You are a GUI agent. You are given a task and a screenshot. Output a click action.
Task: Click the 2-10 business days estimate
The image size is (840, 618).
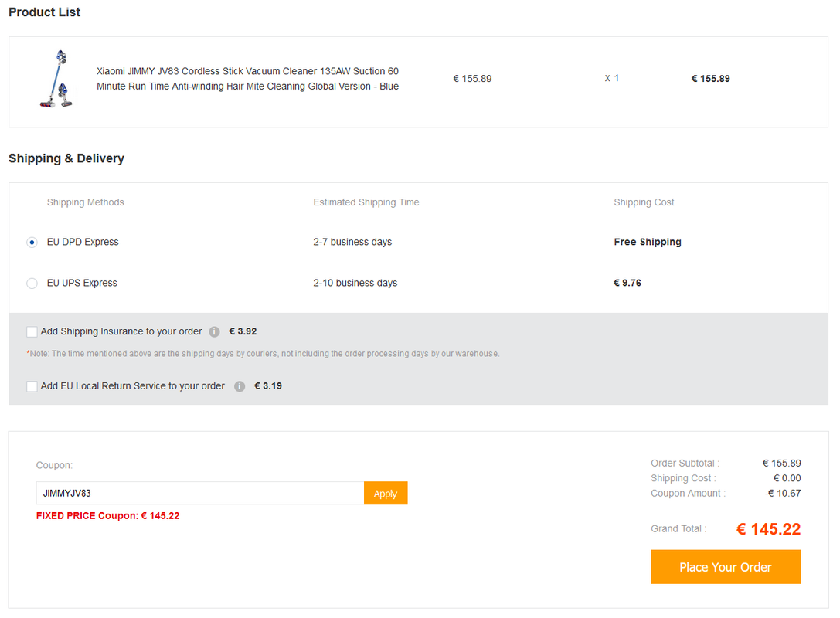355,283
